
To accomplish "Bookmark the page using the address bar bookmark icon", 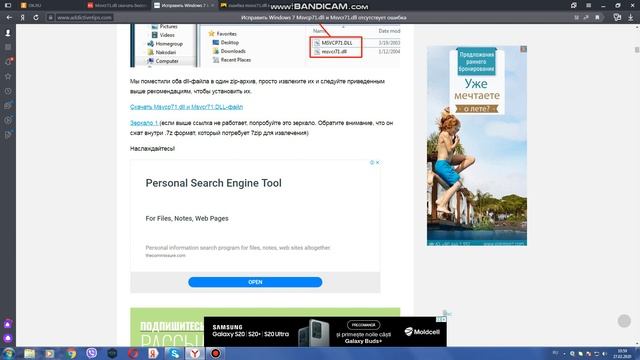I will (x=597, y=18).
